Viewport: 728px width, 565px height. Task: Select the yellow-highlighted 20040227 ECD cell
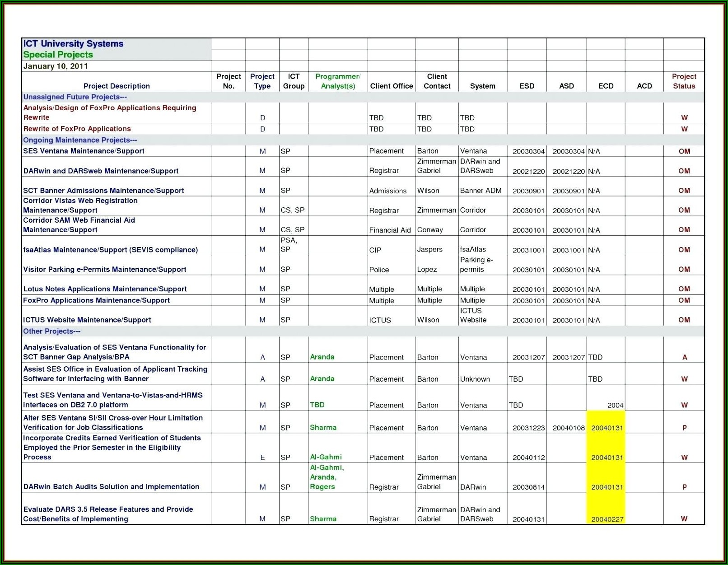coord(607,519)
